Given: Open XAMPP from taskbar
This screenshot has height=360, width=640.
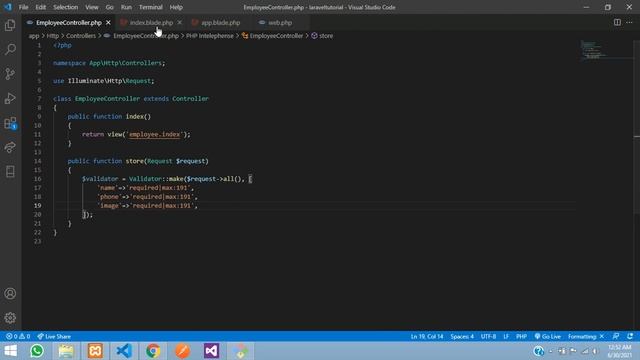Looking at the screenshot, I should coord(95,351).
